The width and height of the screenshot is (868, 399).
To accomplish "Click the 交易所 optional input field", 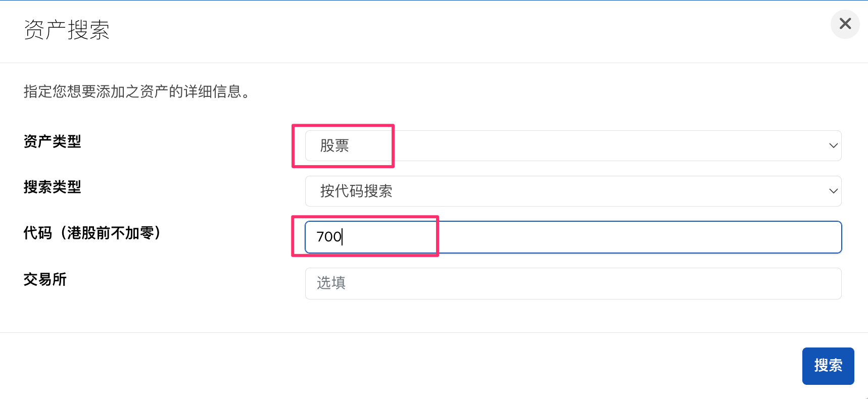I will coord(573,283).
